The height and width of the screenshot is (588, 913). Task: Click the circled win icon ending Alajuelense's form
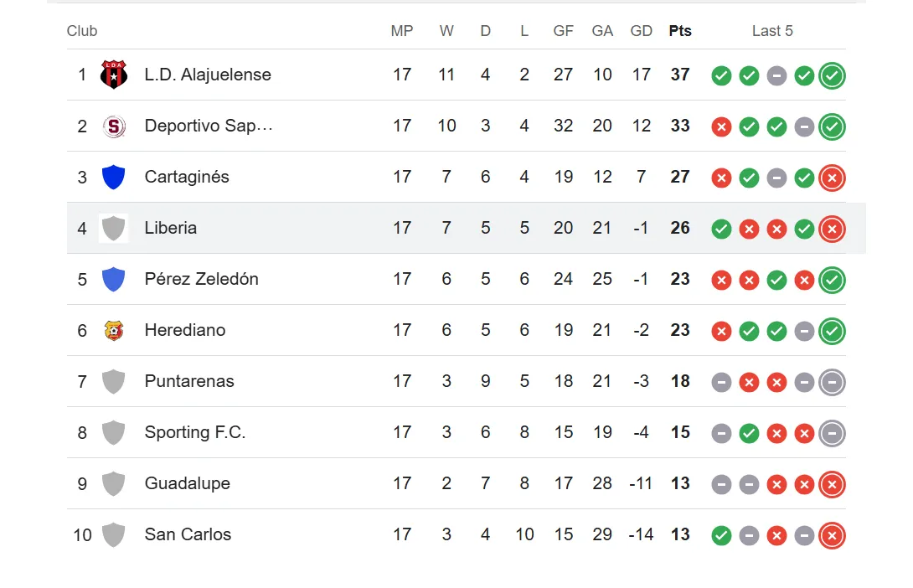pos(832,75)
